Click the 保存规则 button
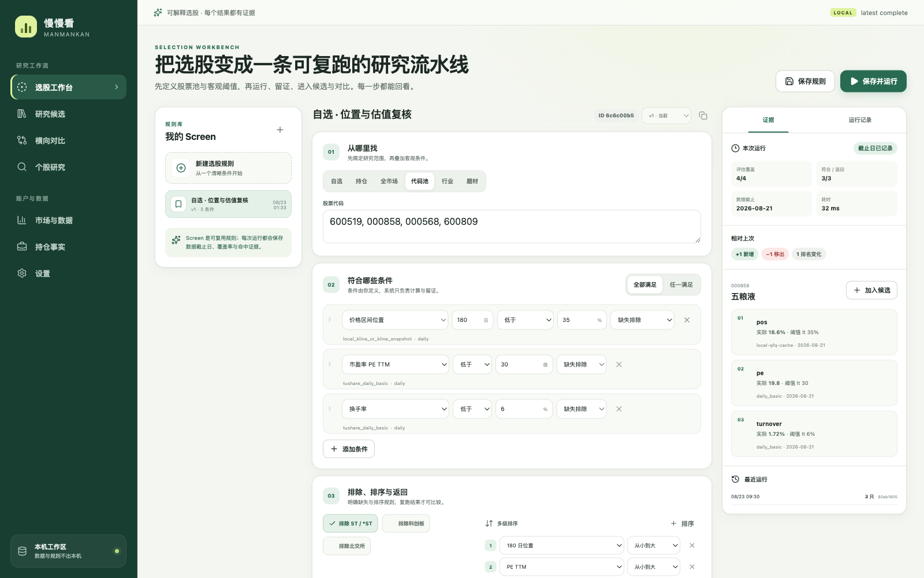924x578 pixels. [805, 81]
